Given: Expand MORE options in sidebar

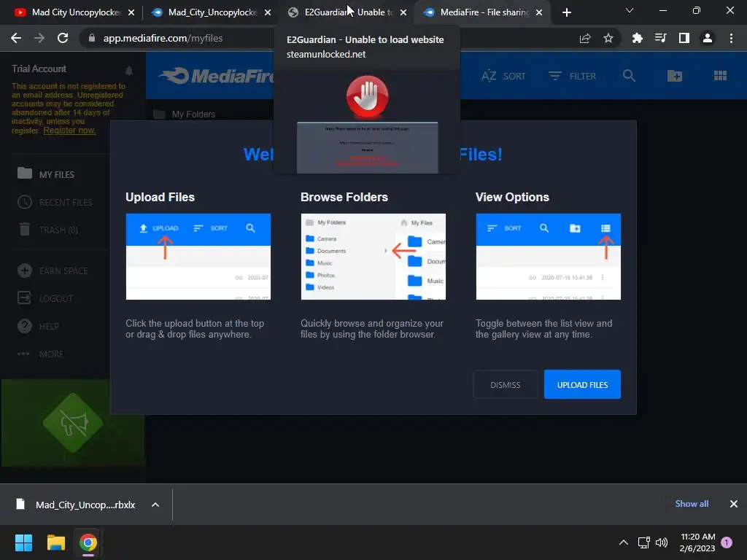Looking at the screenshot, I should (x=40, y=354).
